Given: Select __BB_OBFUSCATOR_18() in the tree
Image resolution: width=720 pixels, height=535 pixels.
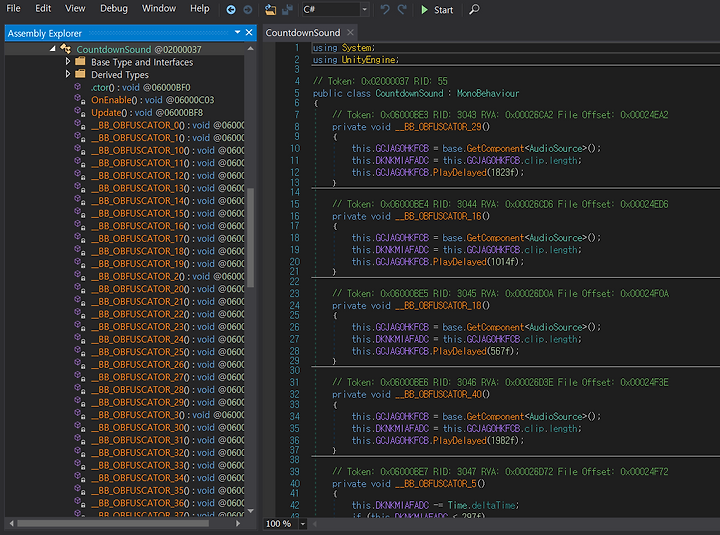Looking at the screenshot, I should pos(167,251).
